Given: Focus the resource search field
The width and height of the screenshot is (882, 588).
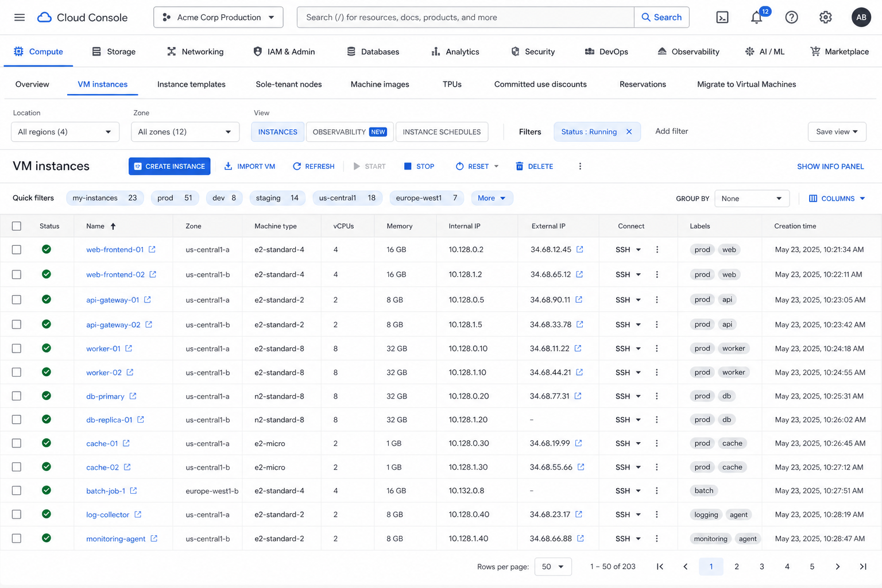Looking at the screenshot, I should click(466, 17).
